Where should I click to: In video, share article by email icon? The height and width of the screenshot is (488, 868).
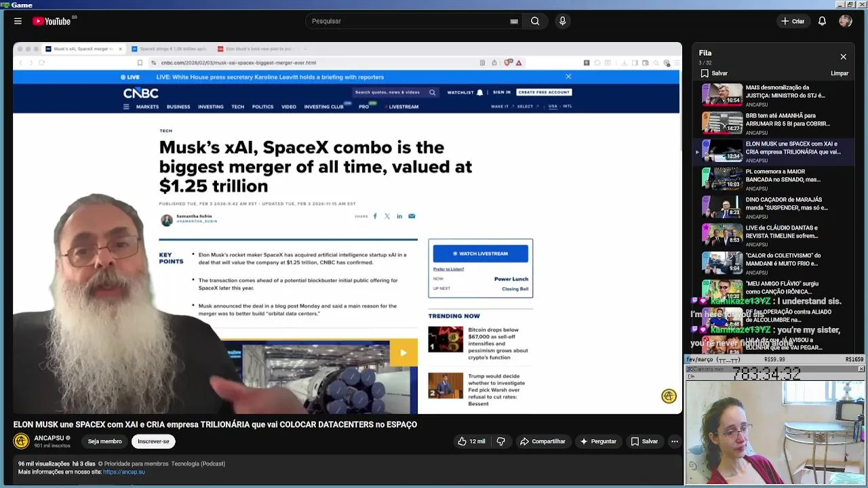click(x=412, y=216)
